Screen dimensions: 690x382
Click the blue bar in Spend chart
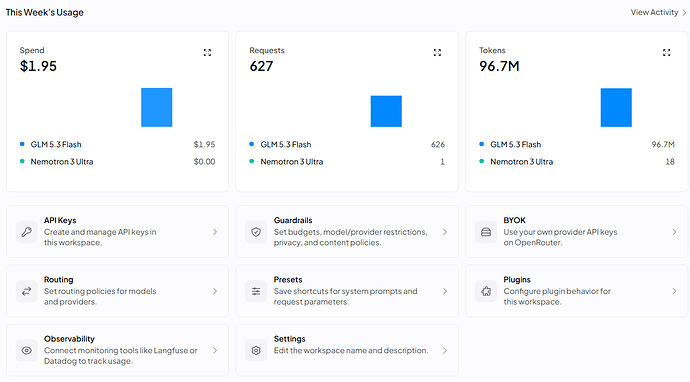point(157,107)
